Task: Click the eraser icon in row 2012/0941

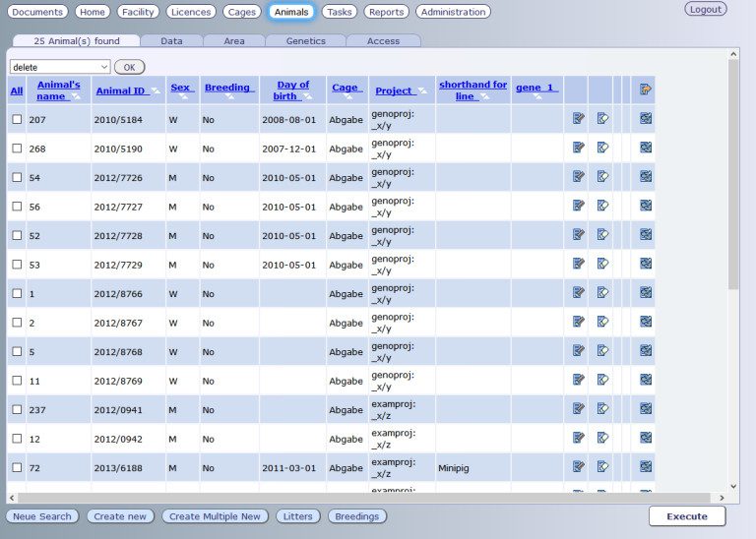Action: 602,408
